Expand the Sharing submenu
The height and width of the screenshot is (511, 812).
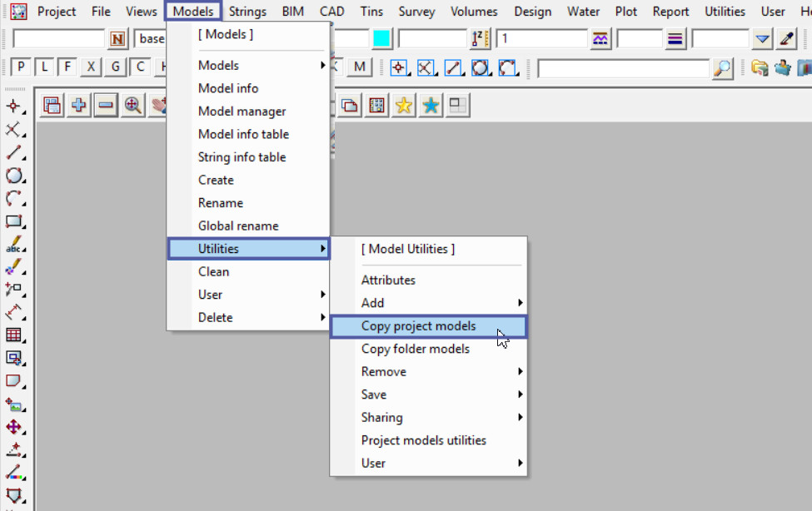click(x=520, y=417)
